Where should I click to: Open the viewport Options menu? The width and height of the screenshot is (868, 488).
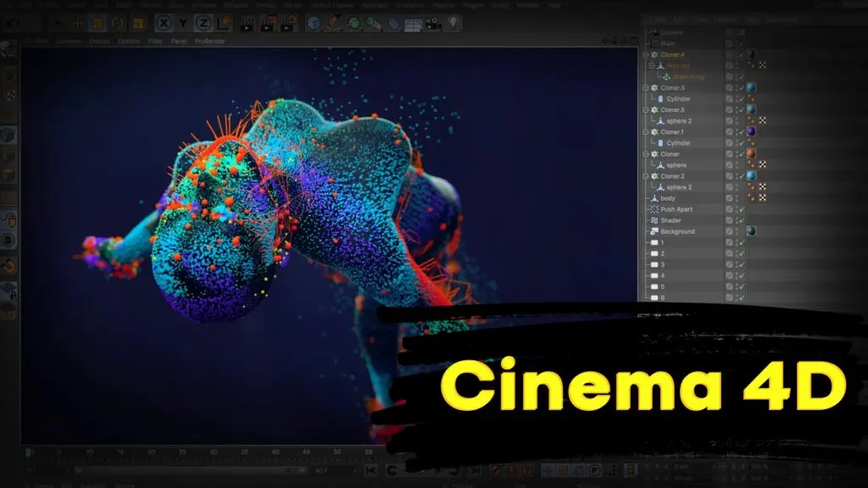pos(129,41)
